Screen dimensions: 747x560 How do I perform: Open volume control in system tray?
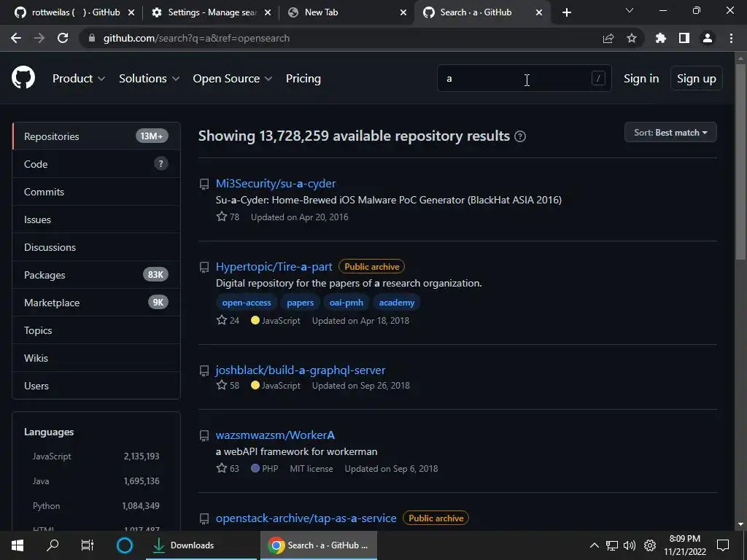click(630, 545)
